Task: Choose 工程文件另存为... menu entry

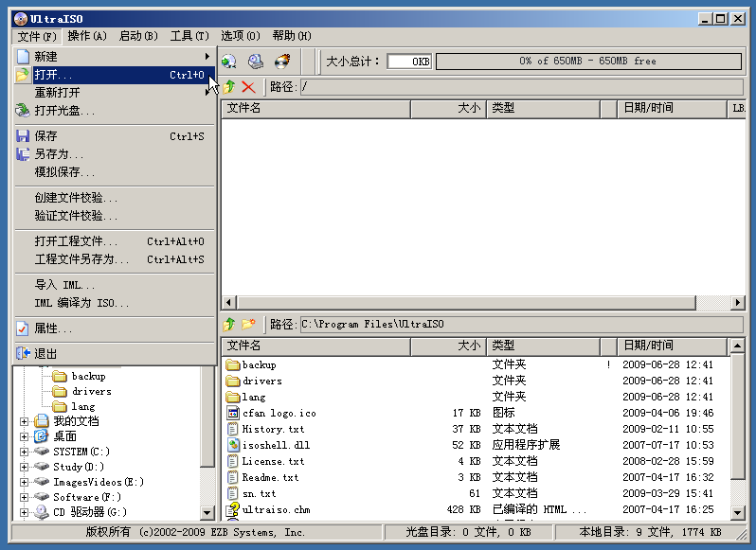Action: pos(115,259)
